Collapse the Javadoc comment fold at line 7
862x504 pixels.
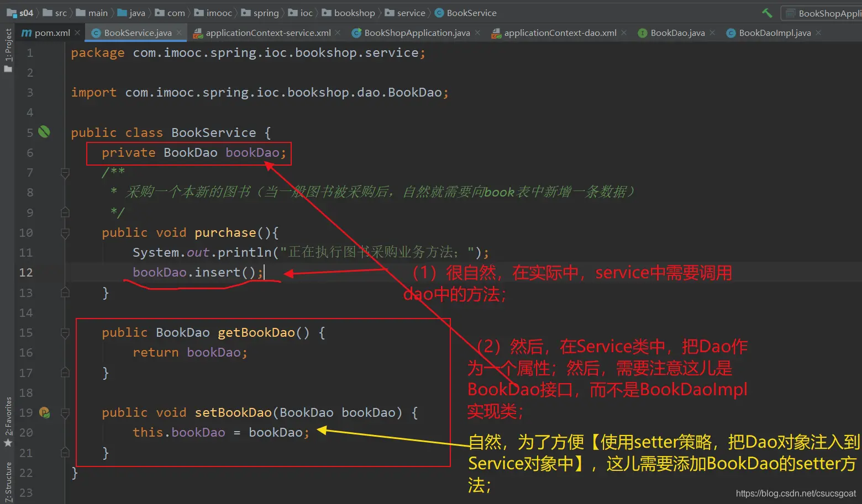pyautogui.click(x=65, y=173)
